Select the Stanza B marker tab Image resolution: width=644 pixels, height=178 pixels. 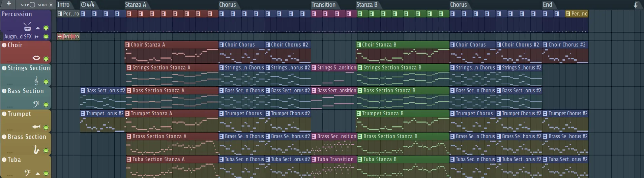(367, 5)
